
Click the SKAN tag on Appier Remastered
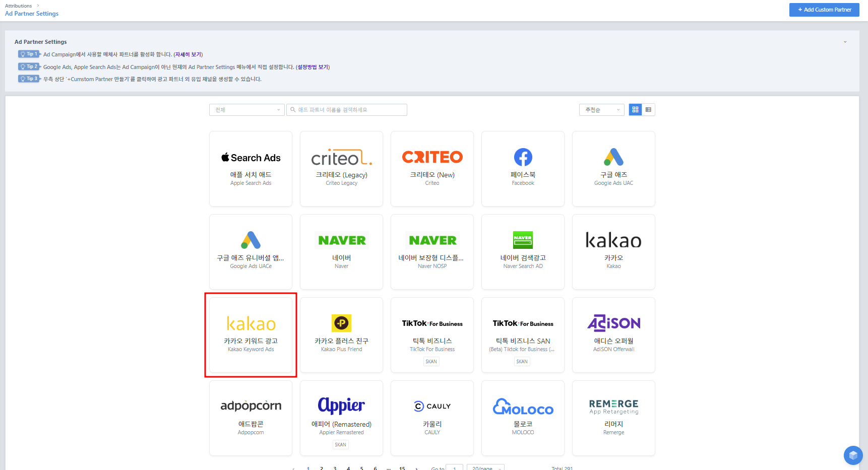pyautogui.click(x=341, y=445)
